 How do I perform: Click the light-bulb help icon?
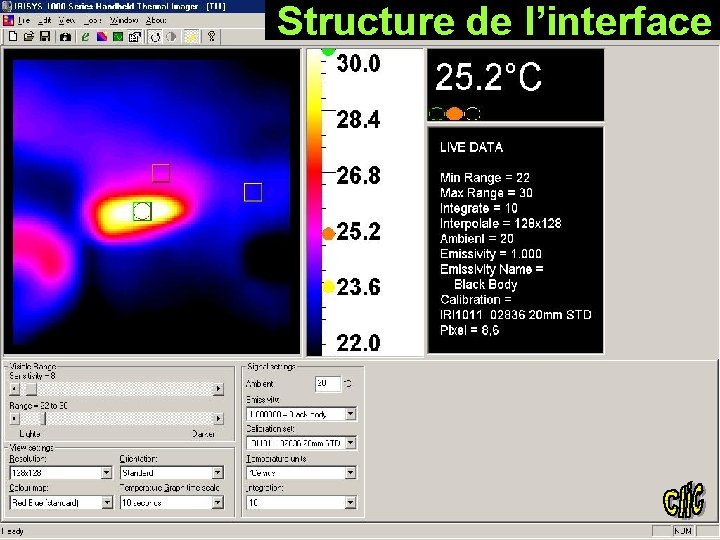[x=211, y=37]
